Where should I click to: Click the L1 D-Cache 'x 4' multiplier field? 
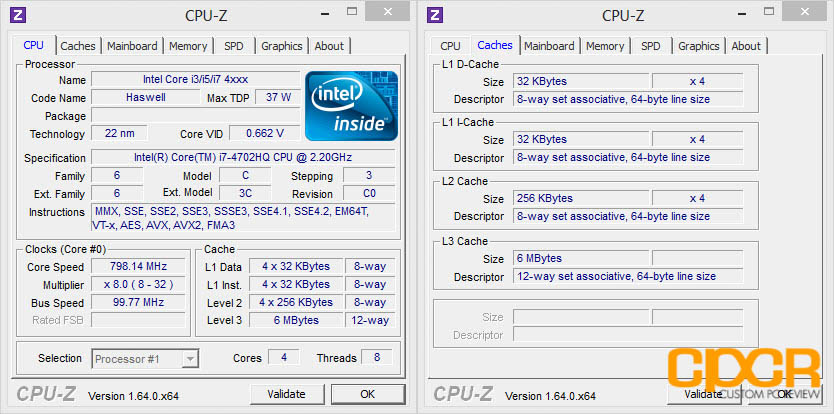(697, 81)
